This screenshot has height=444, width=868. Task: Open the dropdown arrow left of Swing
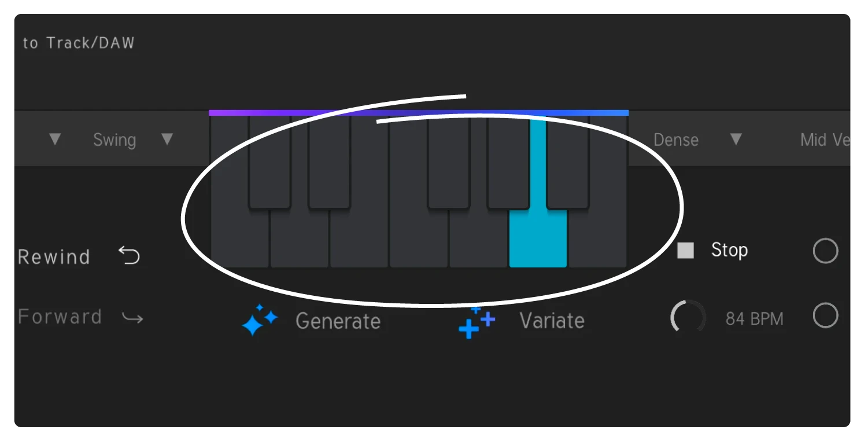[x=55, y=140]
